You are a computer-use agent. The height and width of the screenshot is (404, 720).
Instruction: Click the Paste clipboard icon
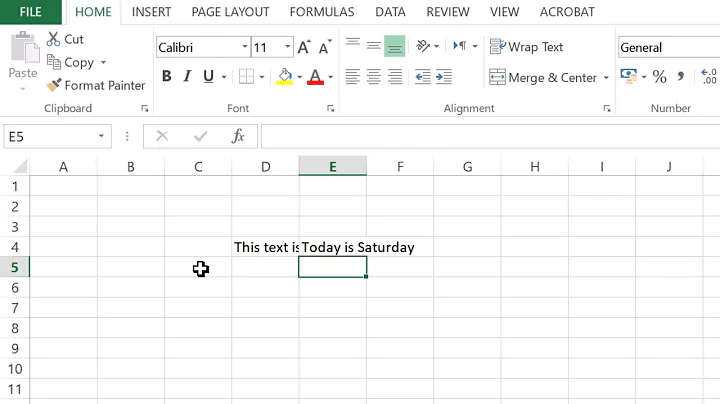pos(24,47)
